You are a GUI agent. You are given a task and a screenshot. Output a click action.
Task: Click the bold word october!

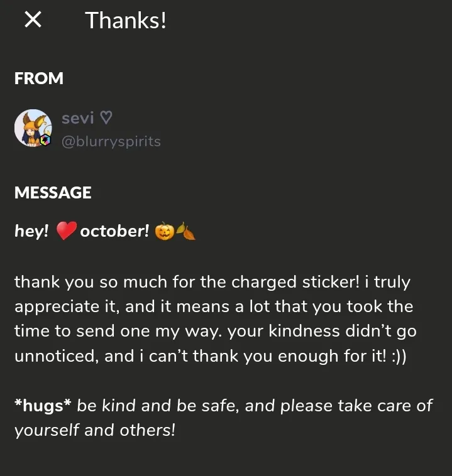114,231
